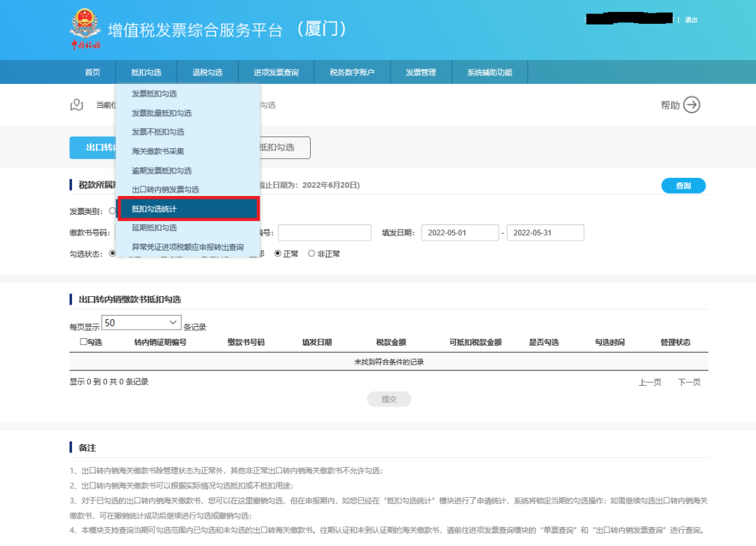Click the help arrow circle icon
The width and height of the screenshot is (756, 546).
coord(692,105)
